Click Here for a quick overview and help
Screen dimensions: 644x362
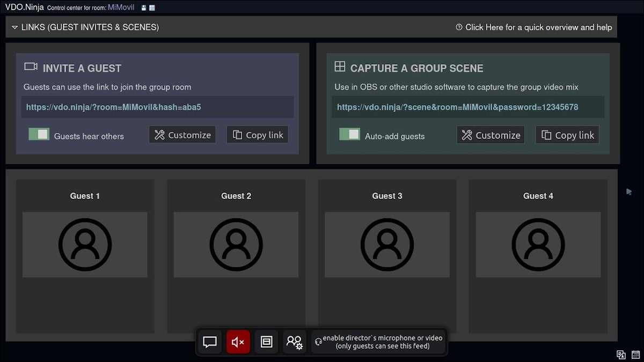534,27
